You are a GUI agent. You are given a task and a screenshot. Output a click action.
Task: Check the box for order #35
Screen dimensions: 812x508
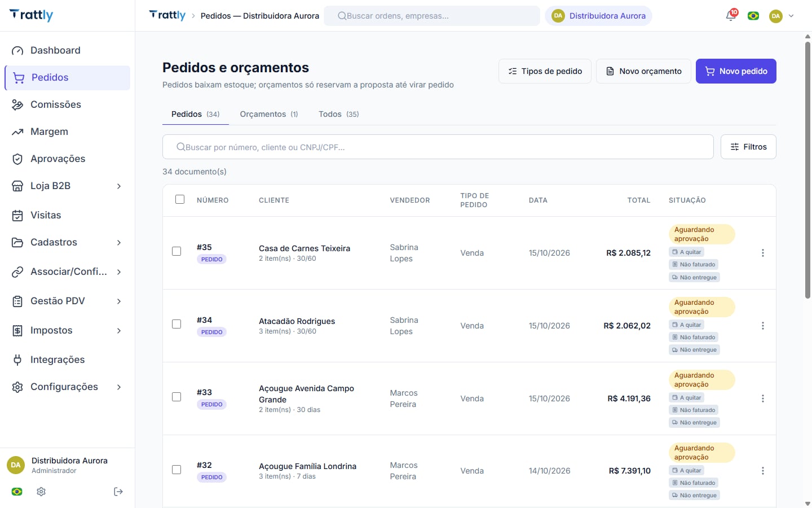[x=176, y=251]
